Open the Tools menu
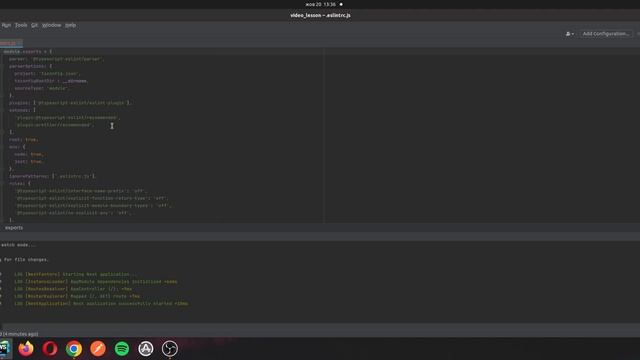Viewport: 640px width, 360px height. pos(21,25)
